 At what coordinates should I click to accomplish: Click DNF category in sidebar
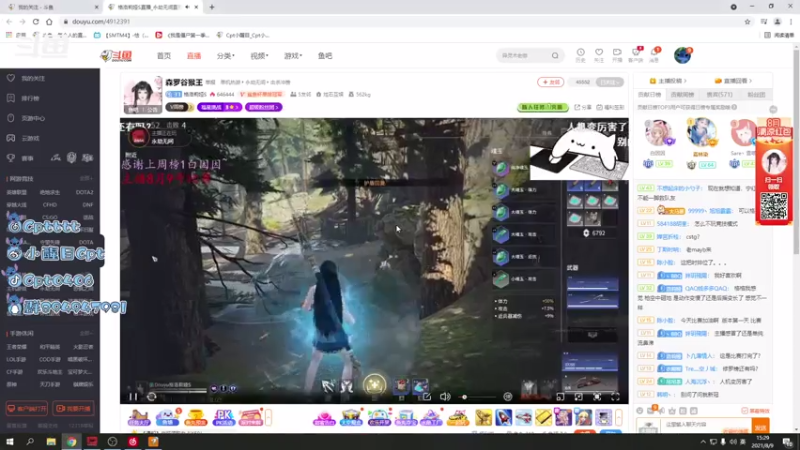pos(88,205)
